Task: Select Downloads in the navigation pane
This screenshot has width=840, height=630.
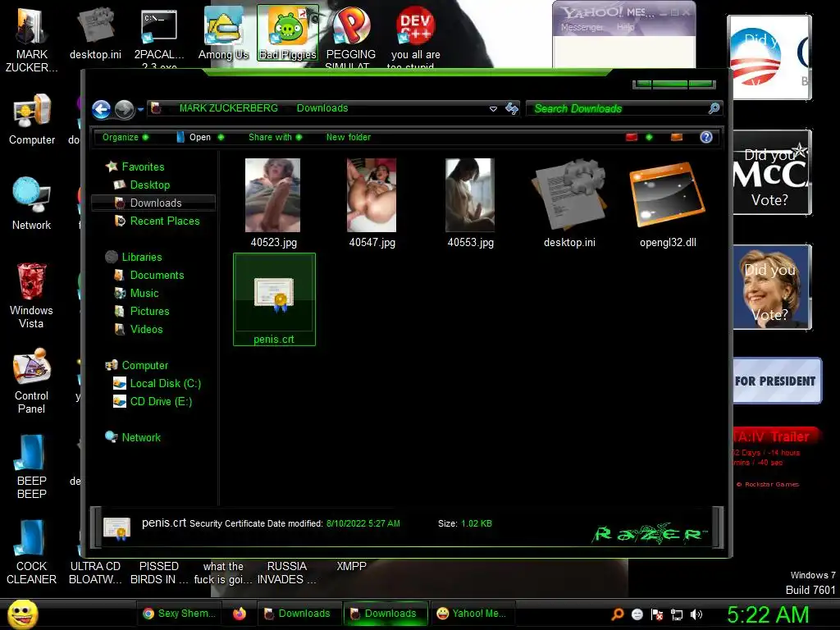Action: [153, 203]
